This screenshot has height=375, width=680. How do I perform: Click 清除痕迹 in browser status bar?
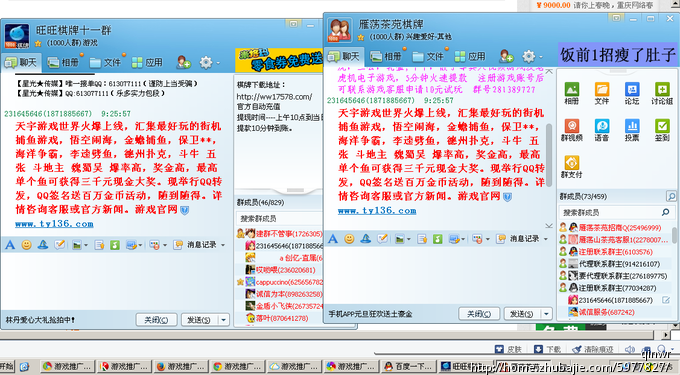click(592, 349)
